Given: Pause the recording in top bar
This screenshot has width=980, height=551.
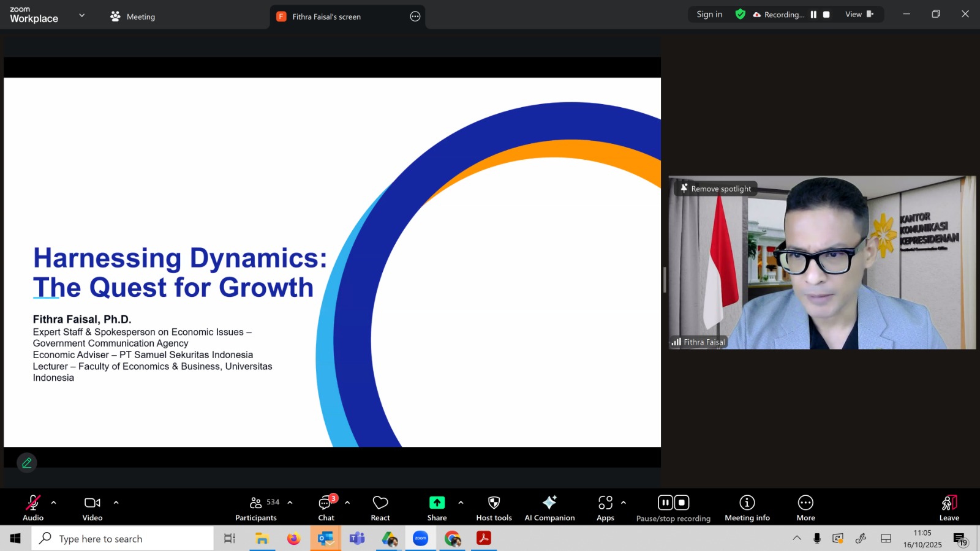Looking at the screenshot, I should (x=813, y=15).
